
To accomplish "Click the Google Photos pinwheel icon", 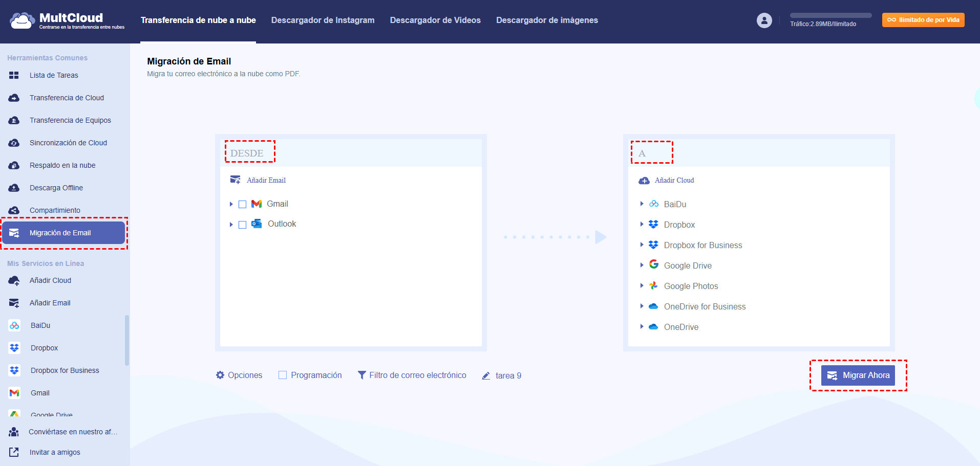I will (654, 285).
